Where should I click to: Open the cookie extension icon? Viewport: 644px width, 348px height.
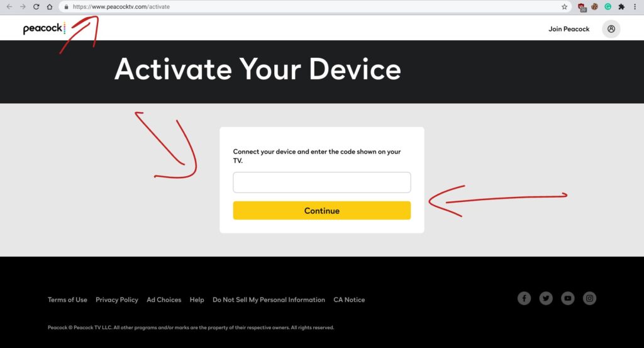pos(594,7)
